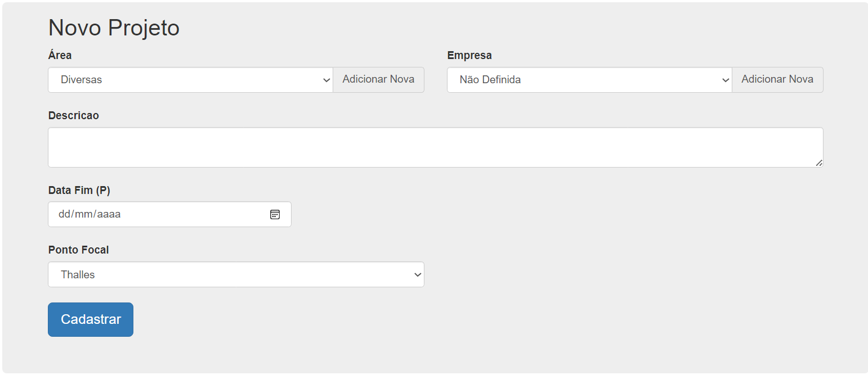Click the selected value Thalles

(x=78, y=275)
